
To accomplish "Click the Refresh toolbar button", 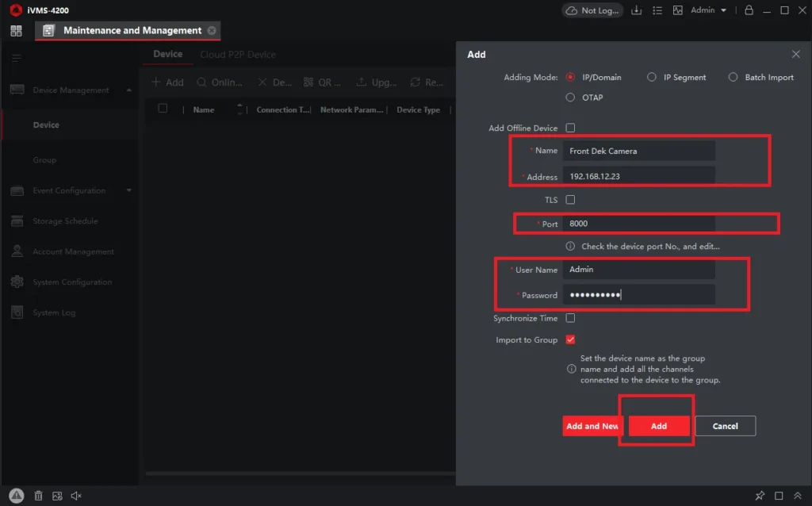I will point(427,82).
